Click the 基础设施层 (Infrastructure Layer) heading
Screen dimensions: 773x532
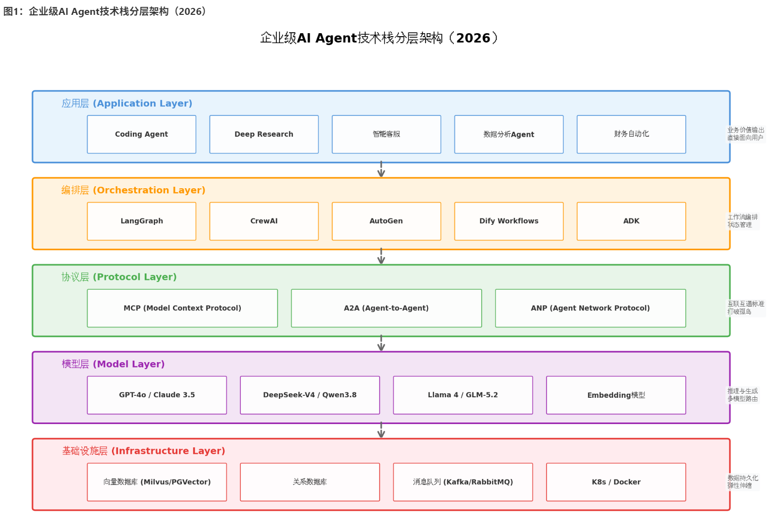143,451
